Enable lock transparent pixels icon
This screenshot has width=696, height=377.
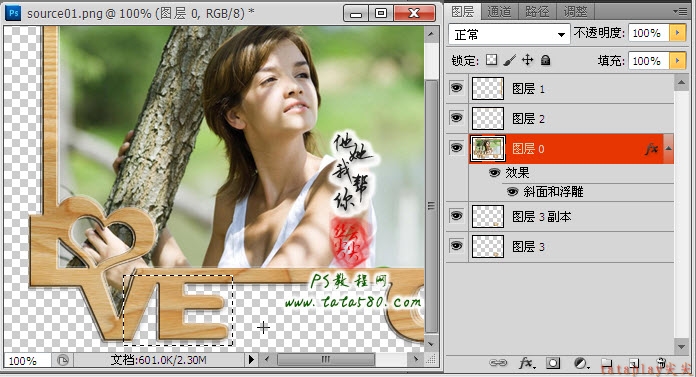point(491,60)
